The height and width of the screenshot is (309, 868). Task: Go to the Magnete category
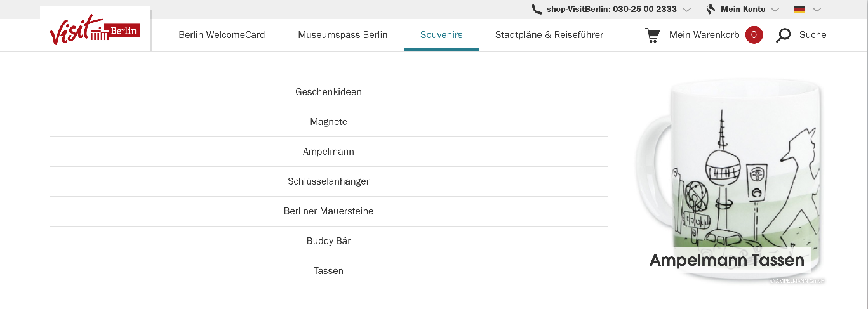328,122
